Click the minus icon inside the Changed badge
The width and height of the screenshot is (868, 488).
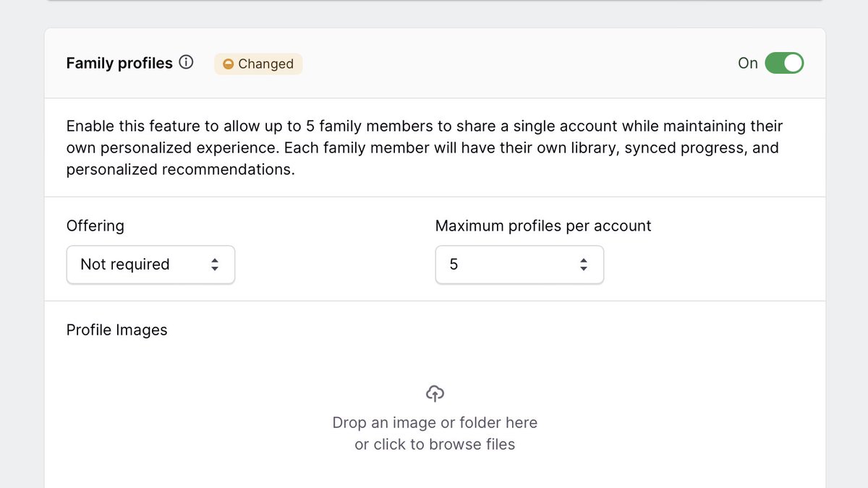[x=229, y=64]
